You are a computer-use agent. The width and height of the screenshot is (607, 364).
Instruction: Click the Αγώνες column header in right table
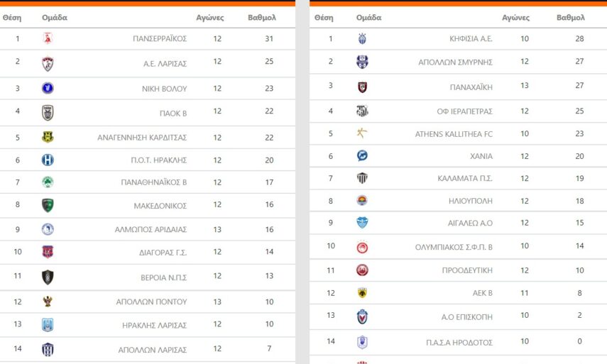click(x=516, y=18)
